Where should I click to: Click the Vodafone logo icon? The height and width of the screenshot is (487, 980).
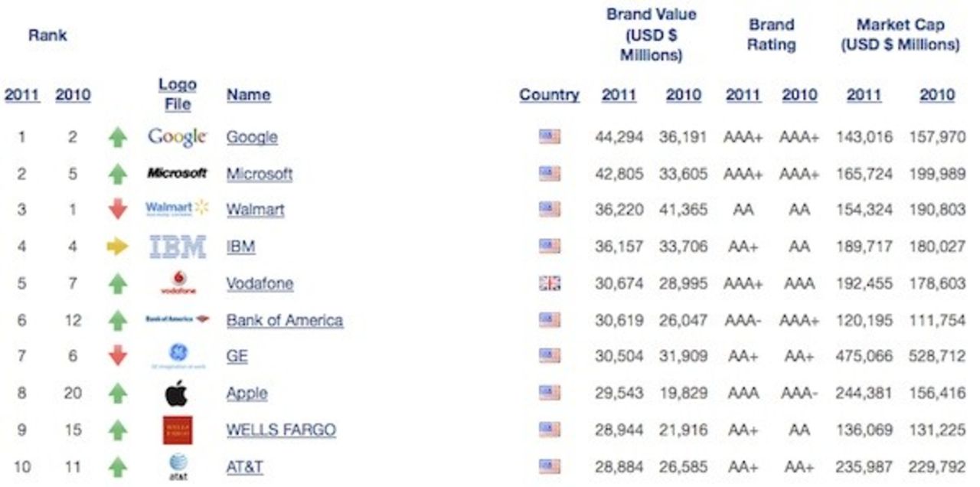178,283
